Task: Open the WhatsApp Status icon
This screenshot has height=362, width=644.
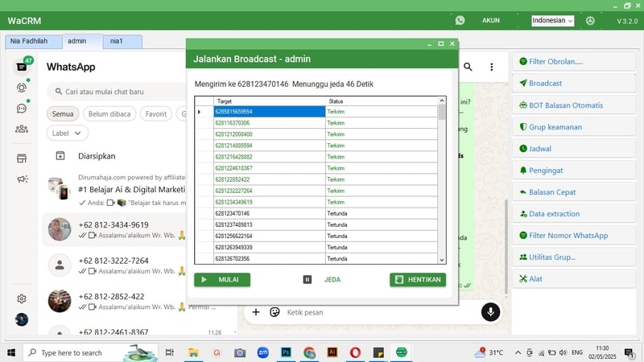Action: 22,88
